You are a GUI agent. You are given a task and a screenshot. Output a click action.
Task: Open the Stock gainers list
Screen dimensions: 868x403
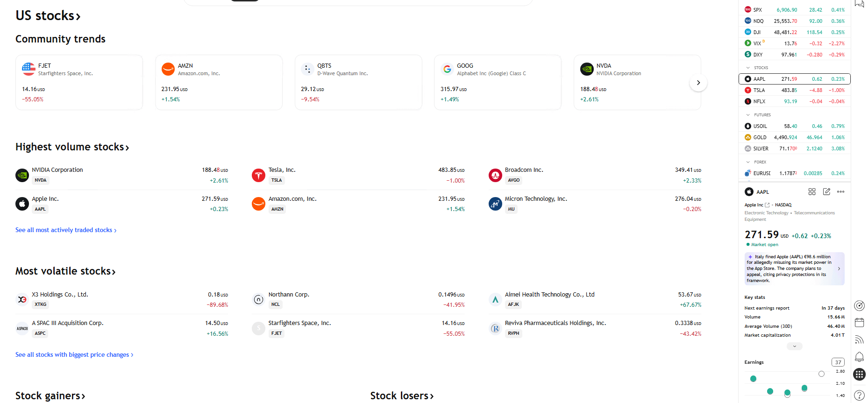click(50, 396)
